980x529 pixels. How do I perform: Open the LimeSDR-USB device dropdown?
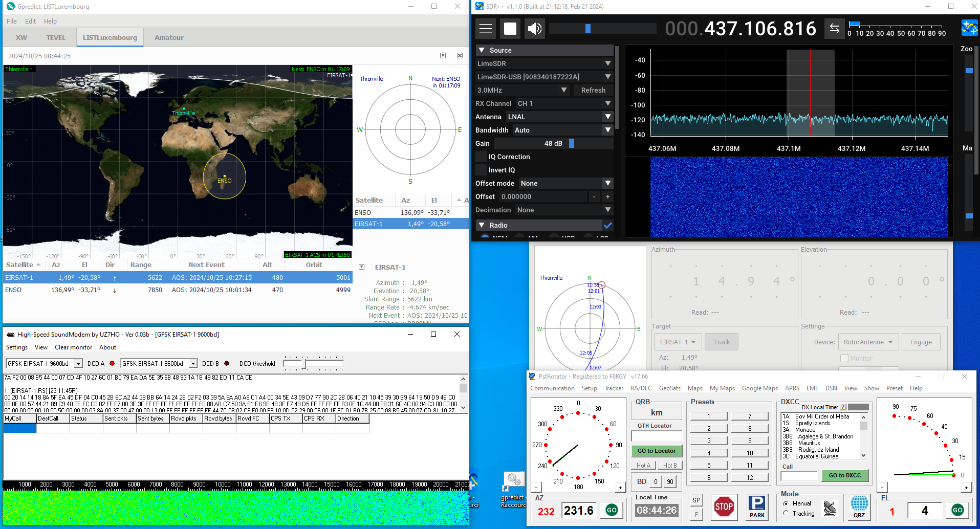pos(544,77)
